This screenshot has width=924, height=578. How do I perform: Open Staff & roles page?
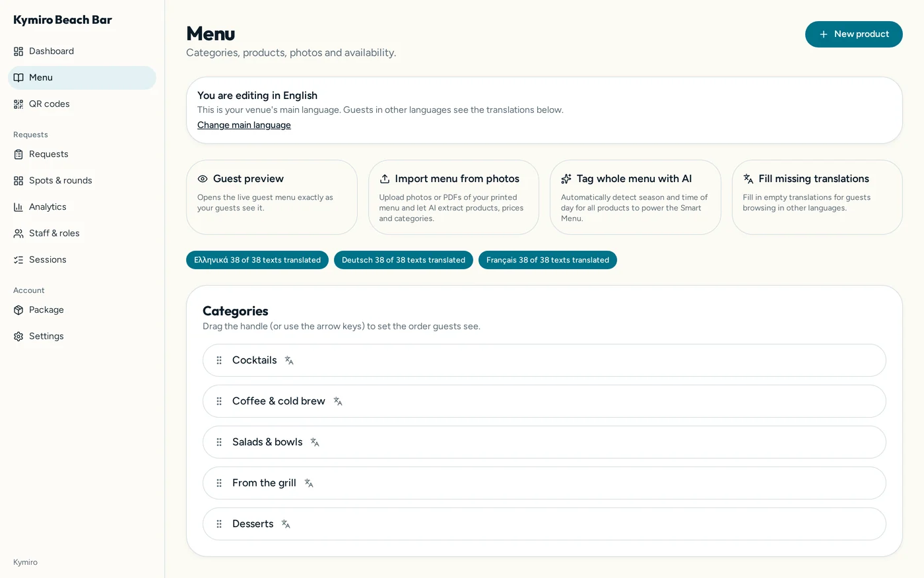[82, 234]
